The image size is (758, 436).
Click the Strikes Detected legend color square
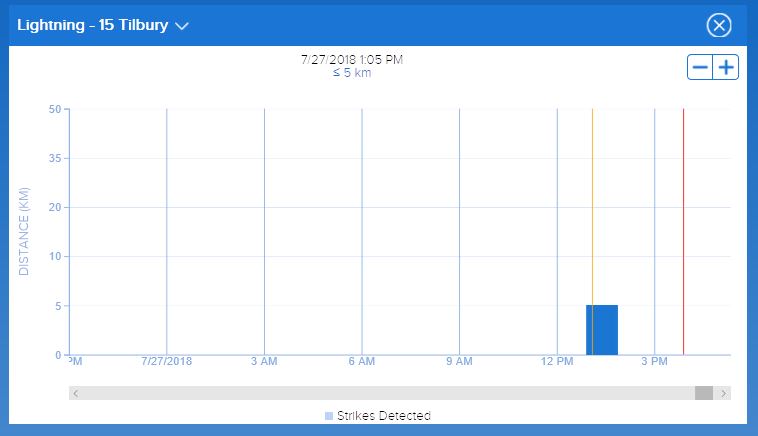coord(329,416)
